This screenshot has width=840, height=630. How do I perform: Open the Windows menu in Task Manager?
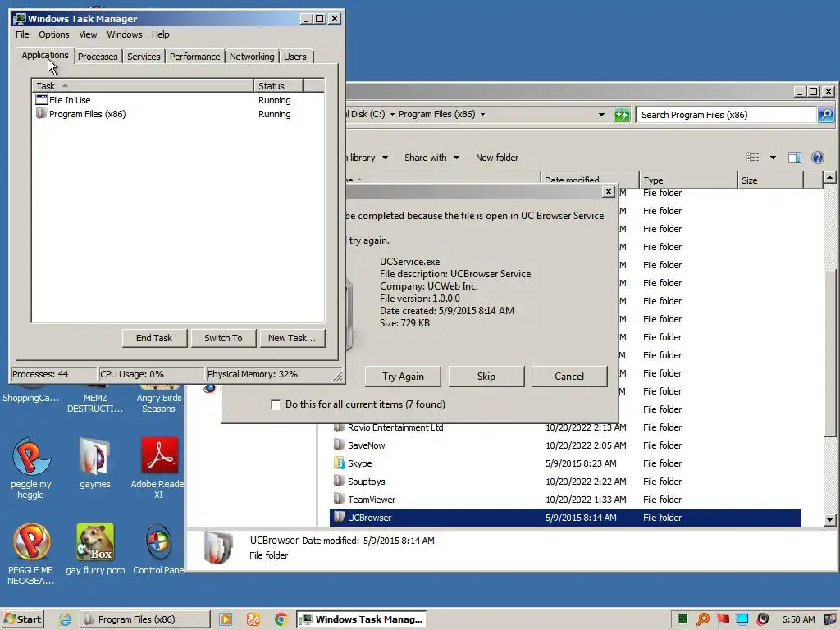(125, 34)
